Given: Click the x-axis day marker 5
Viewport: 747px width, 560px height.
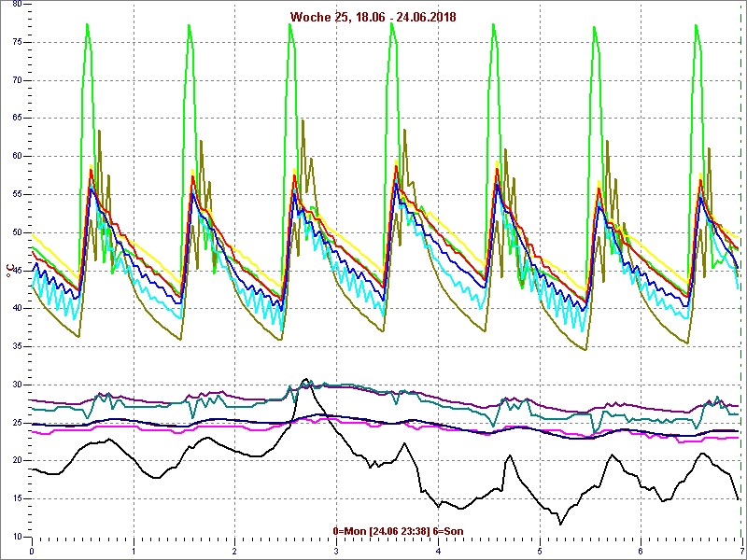Looking at the screenshot, I should click(x=540, y=551).
